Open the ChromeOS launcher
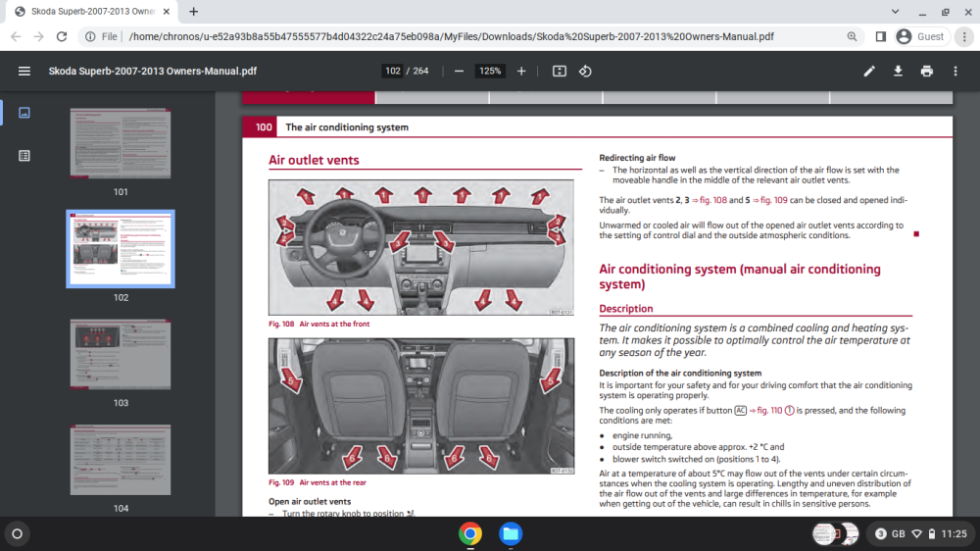Viewport: 980px width, 551px height. (17, 534)
